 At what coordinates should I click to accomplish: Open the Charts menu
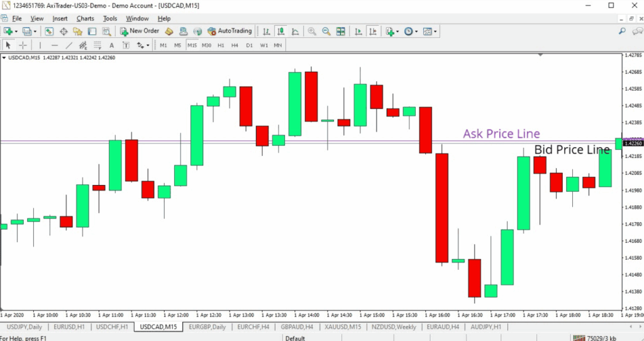[85, 18]
